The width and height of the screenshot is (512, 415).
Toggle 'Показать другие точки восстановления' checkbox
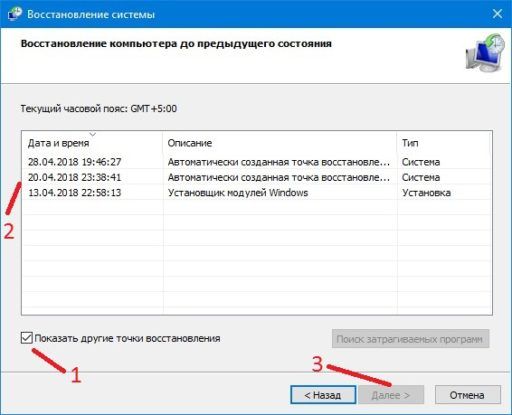point(26,338)
